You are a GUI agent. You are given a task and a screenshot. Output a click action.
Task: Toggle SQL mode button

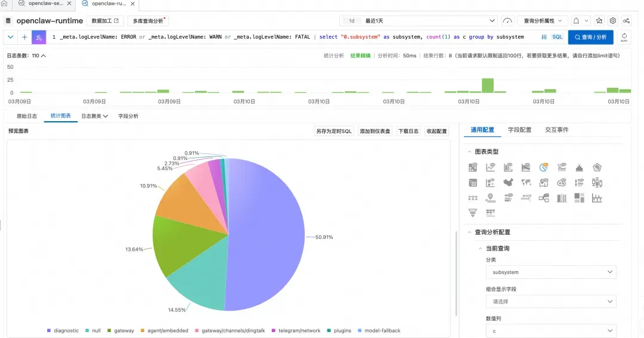(x=558, y=37)
